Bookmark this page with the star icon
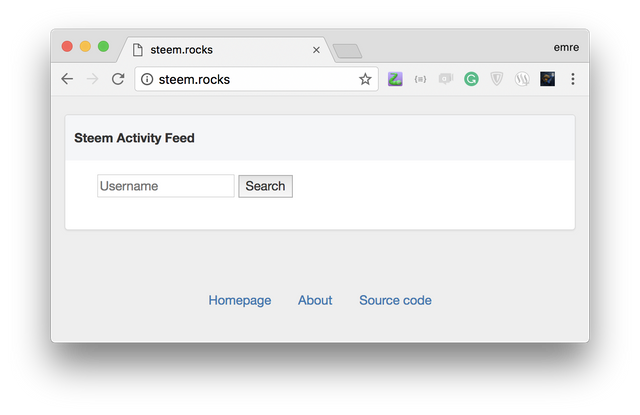Viewport: 640px width, 415px height. [x=365, y=79]
